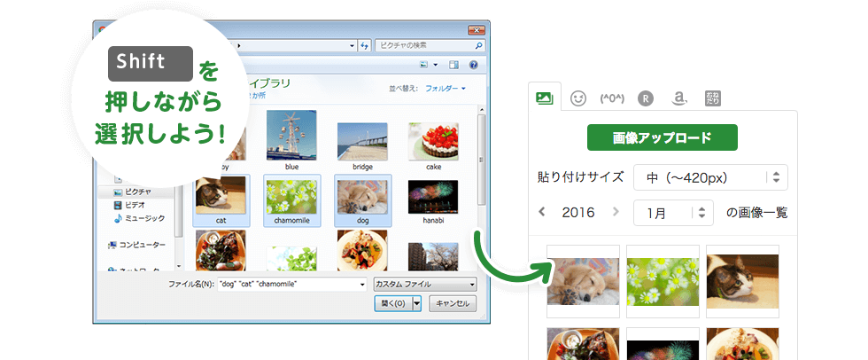Select the cherry blossom building image file

(433, 257)
